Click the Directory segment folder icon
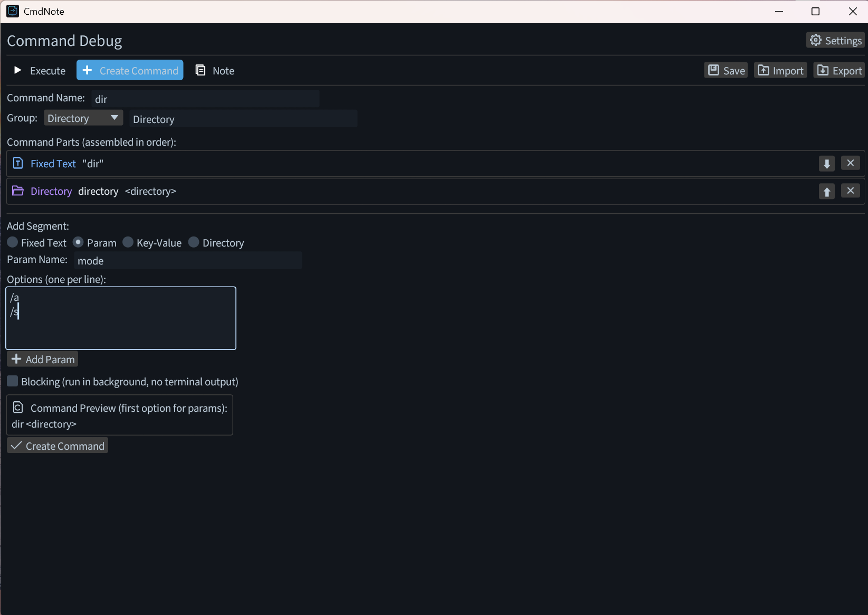Viewport: 868px width, 615px height. tap(18, 191)
